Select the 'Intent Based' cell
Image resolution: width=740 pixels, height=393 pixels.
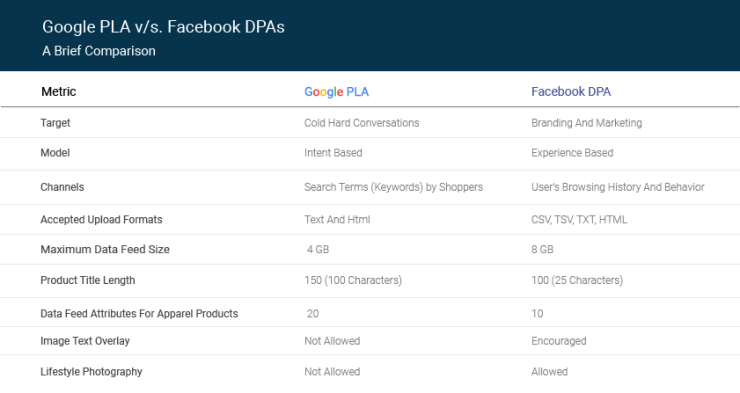(x=333, y=153)
